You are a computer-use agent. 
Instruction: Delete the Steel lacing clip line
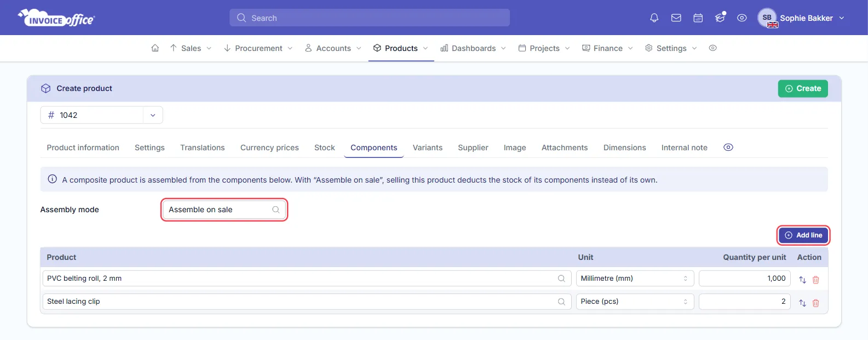816,303
